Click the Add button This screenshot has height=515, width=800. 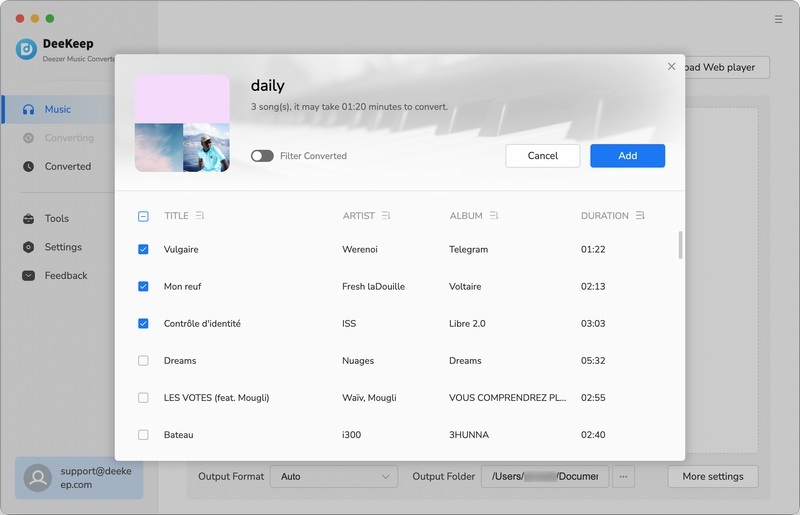point(628,156)
